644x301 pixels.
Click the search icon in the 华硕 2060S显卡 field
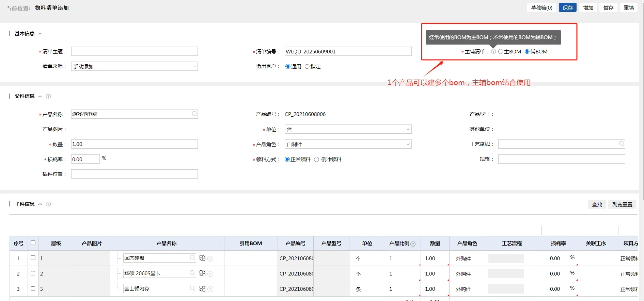(192, 273)
